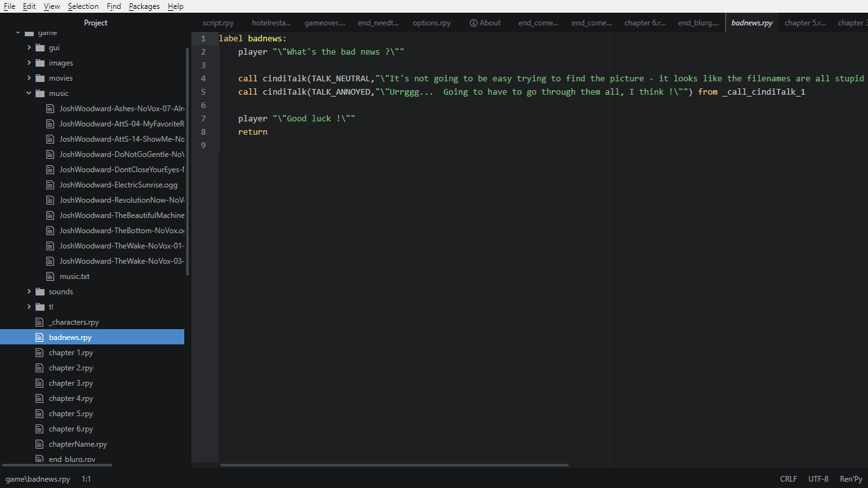Click the file icon beside _characters.rpy
Viewport: 868px width, 488px height.
39,322
